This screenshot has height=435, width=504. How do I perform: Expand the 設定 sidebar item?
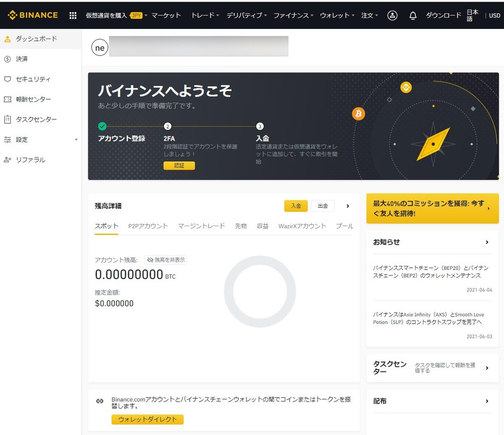(x=76, y=140)
